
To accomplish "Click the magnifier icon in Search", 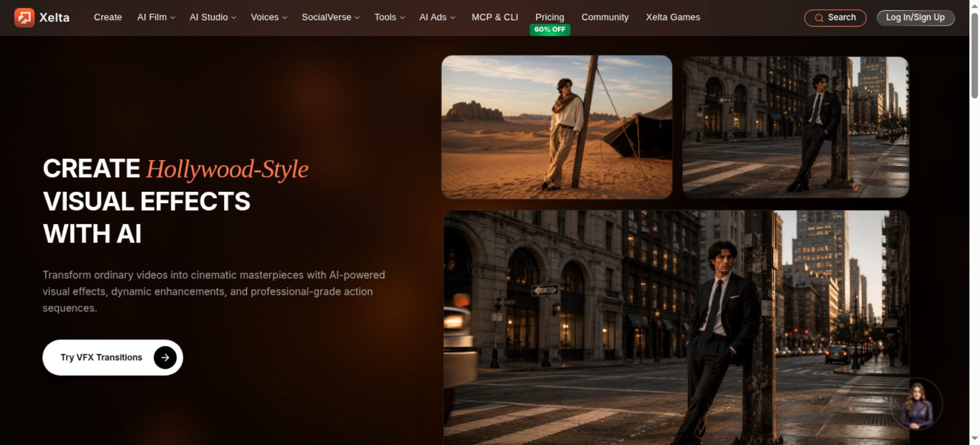I will point(819,18).
